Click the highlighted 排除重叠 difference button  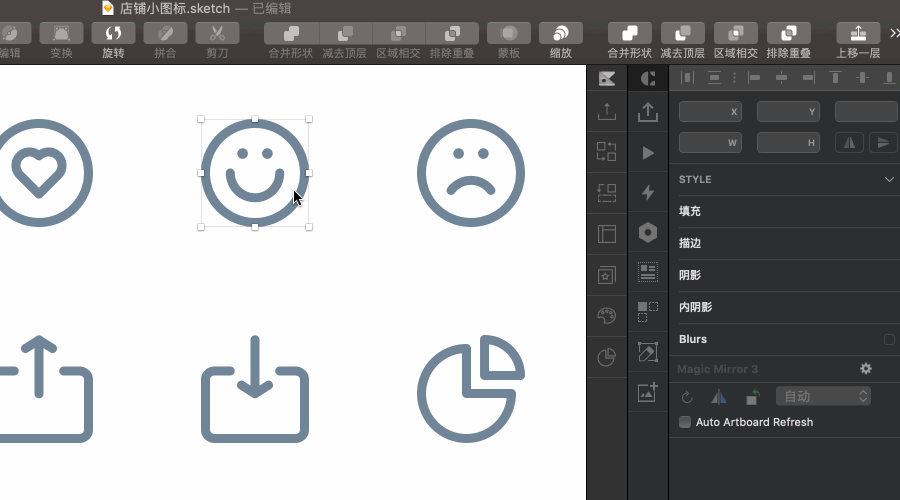point(789,33)
